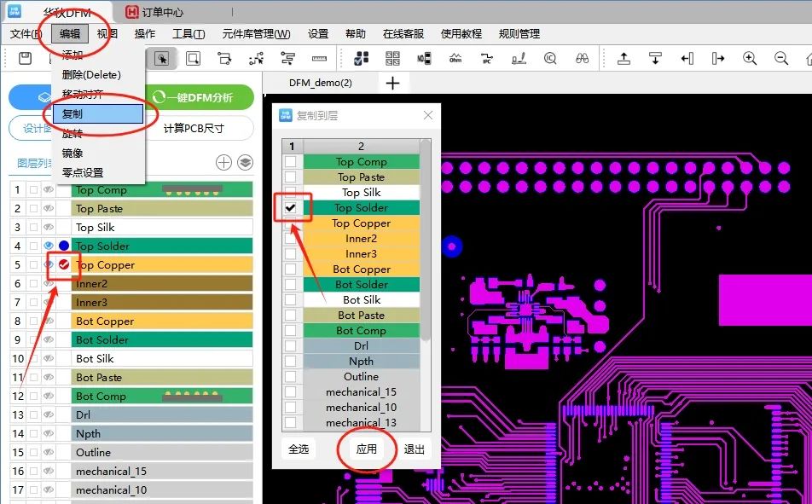
Task: Open the 规则管理 menu
Action: [519, 33]
